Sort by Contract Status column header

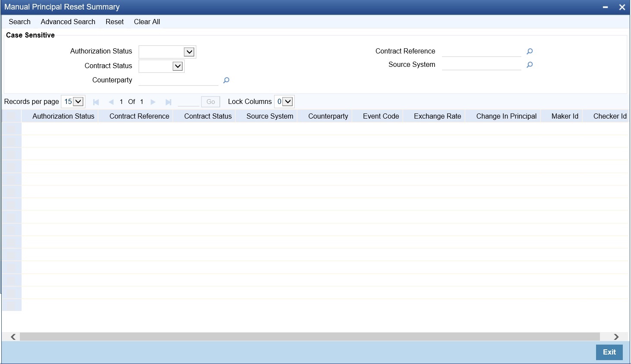[208, 116]
